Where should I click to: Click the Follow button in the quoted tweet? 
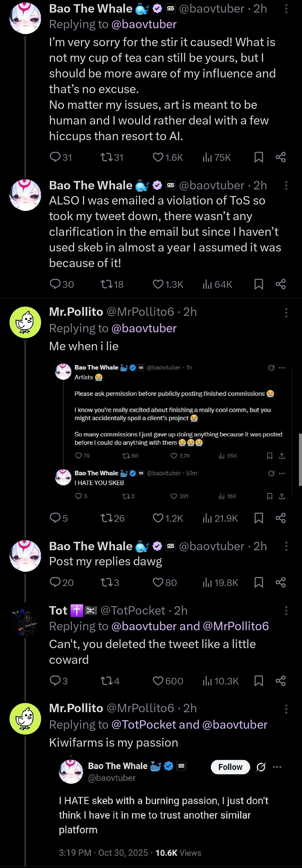tap(230, 767)
